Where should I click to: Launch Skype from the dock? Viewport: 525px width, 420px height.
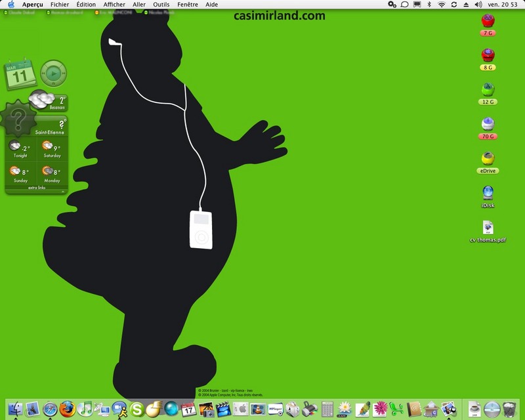(x=137, y=409)
